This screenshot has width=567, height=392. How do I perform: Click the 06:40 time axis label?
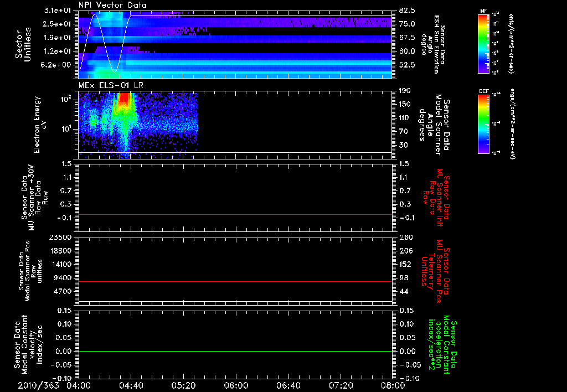coord(288,385)
